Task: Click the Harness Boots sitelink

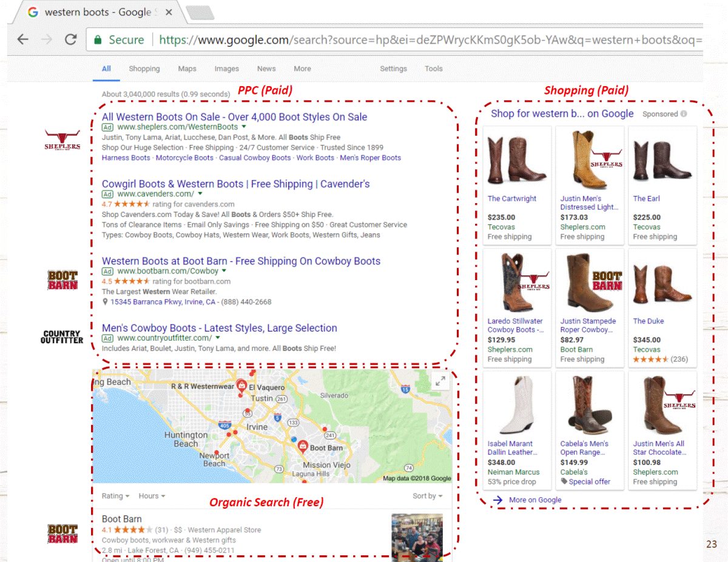Action: pyautogui.click(x=126, y=158)
